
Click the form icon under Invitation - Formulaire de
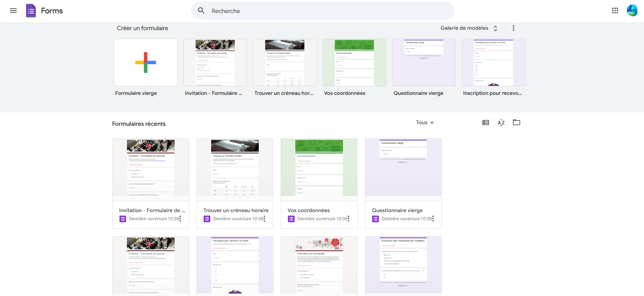pyautogui.click(x=122, y=219)
